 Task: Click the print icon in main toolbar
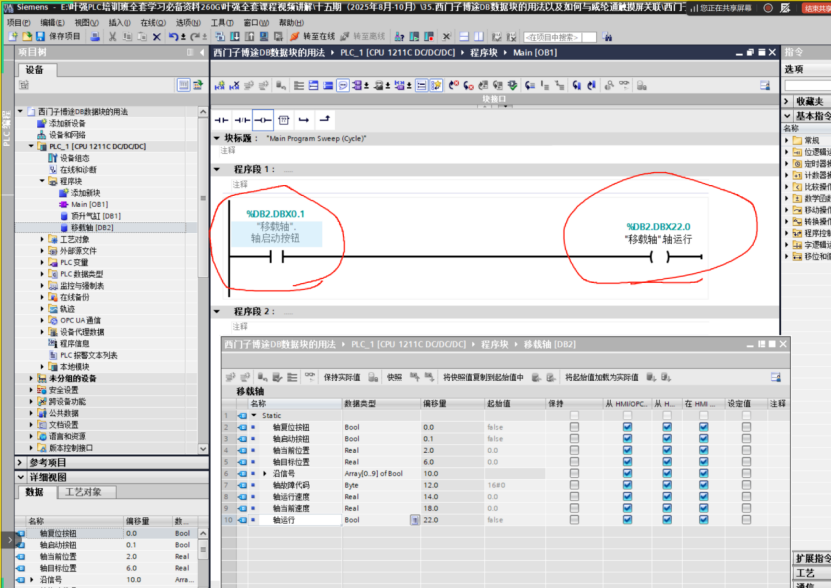point(95,37)
